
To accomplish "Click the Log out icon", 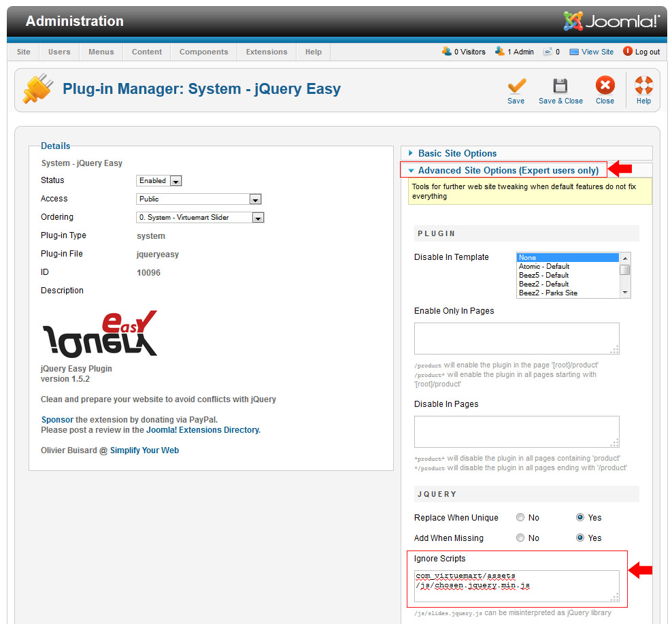I will [627, 51].
